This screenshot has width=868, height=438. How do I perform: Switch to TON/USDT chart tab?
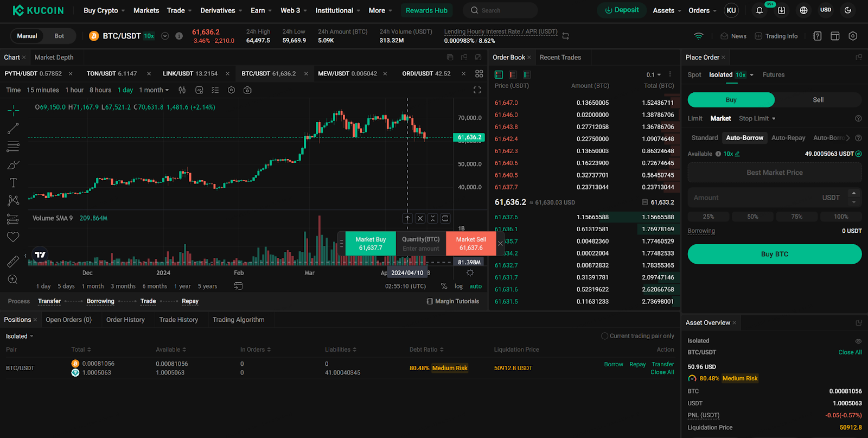point(111,73)
